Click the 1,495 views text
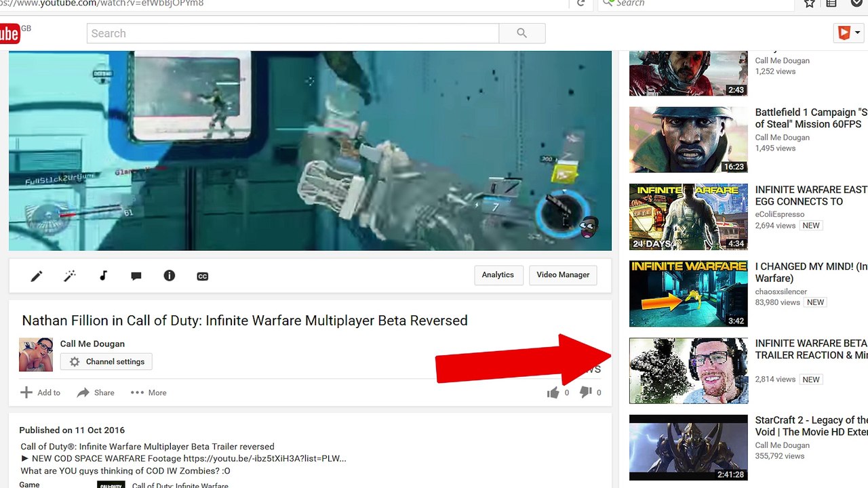The width and height of the screenshot is (868, 488). 775,148
